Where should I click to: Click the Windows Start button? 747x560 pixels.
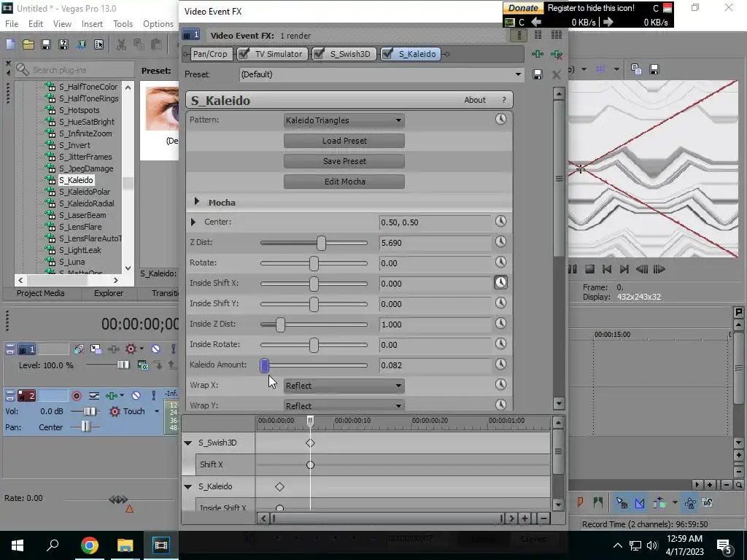pos(18,545)
